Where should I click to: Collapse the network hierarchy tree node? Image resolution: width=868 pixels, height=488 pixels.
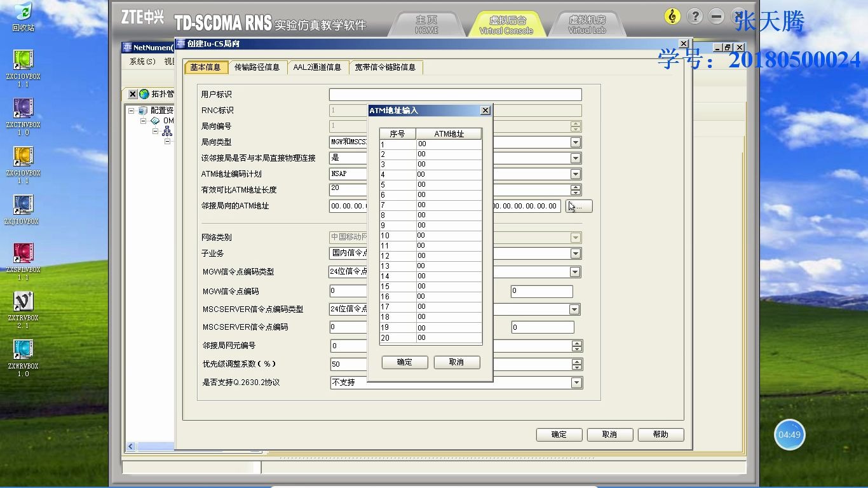click(x=155, y=131)
